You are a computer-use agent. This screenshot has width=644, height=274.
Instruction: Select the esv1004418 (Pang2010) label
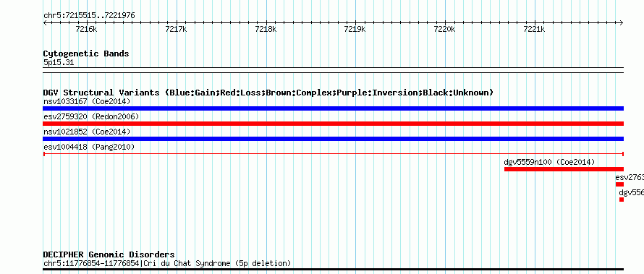pyautogui.click(x=89, y=147)
